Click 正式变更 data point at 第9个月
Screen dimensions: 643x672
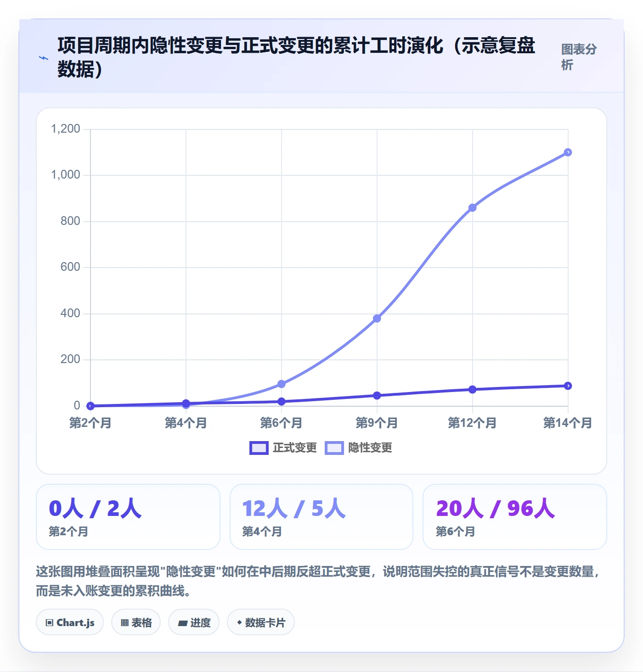tap(377, 396)
